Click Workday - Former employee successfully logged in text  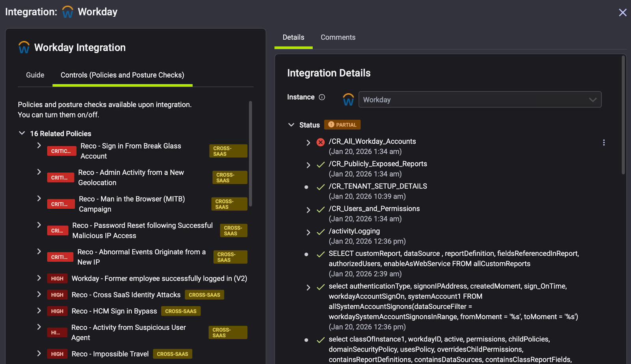click(x=159, y=278)
